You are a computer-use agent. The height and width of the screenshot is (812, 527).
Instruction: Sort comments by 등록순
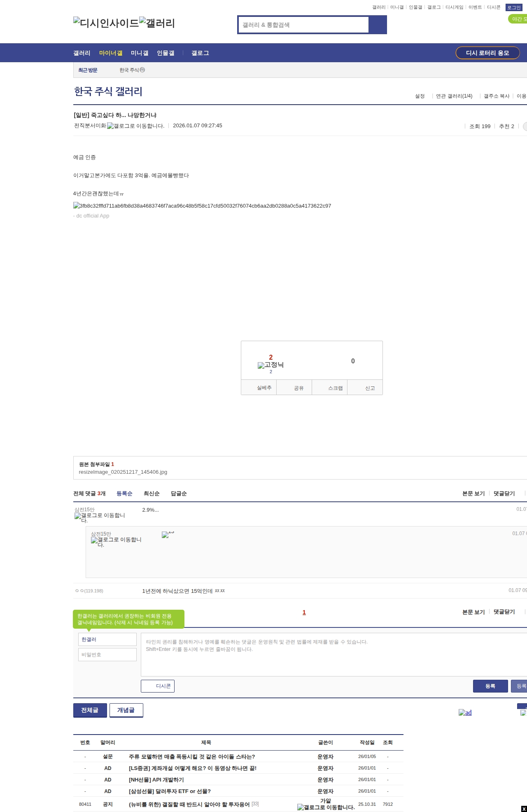pyautogui.click(x=124, y=493)
